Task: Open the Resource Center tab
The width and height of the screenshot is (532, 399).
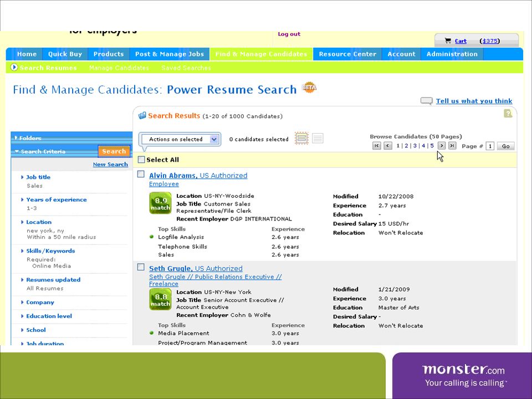Action: coord(347,54)
